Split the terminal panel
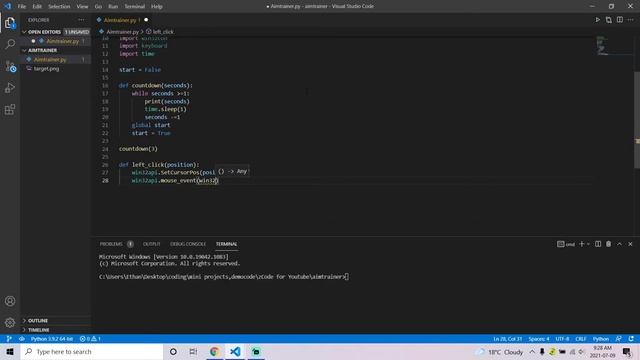The height and width of the screenshot is (360, 640). click(x=598, y=244)
